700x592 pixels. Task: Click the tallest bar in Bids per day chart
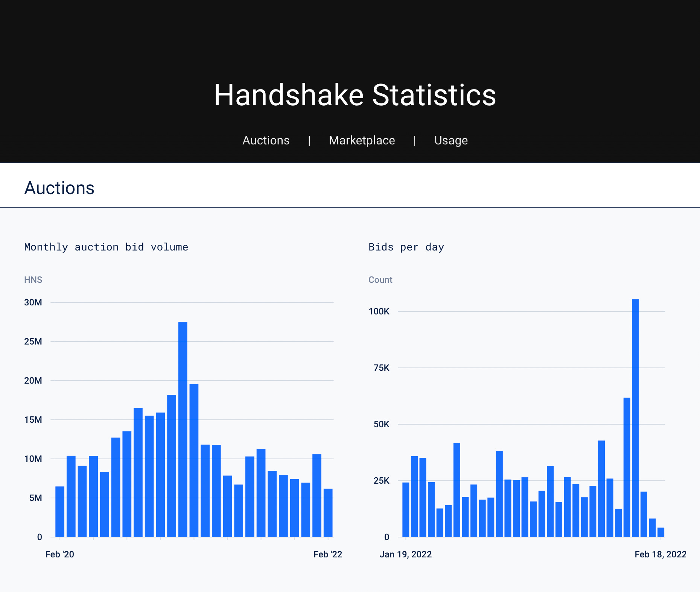click(635, 418)
